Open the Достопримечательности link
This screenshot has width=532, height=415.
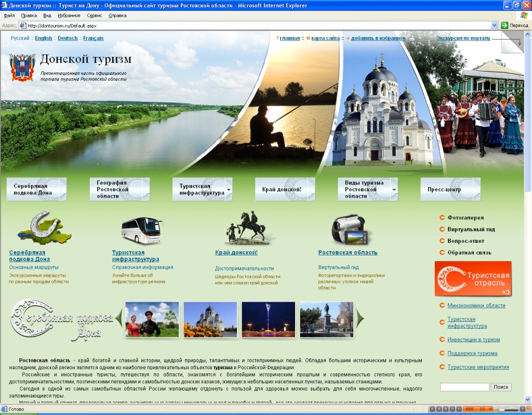pos(244,268)
